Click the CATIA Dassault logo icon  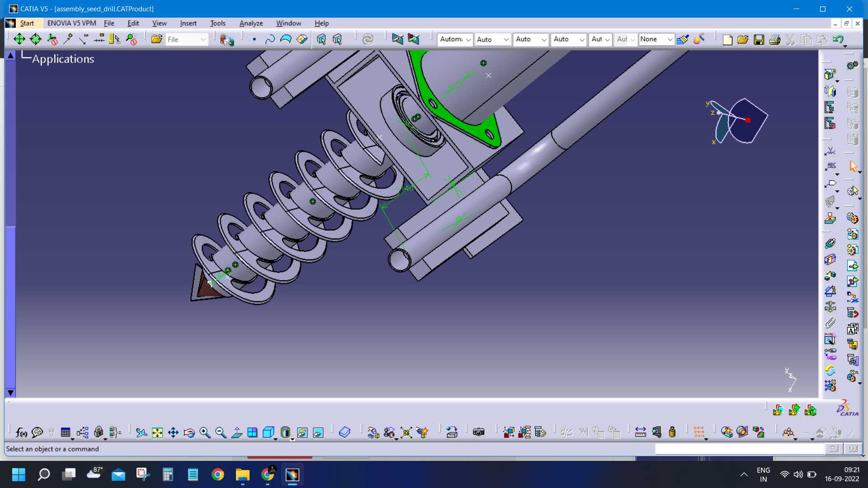tap(847, 408)
